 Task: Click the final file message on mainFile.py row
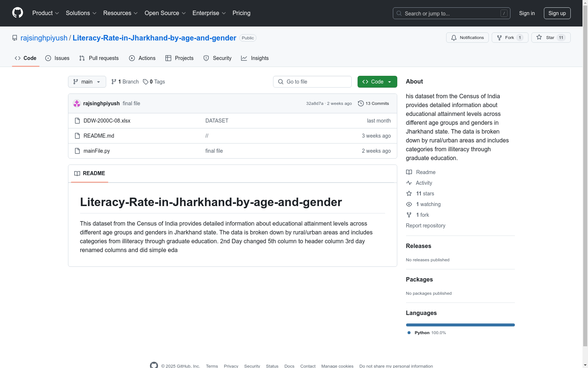coord(214,151)
